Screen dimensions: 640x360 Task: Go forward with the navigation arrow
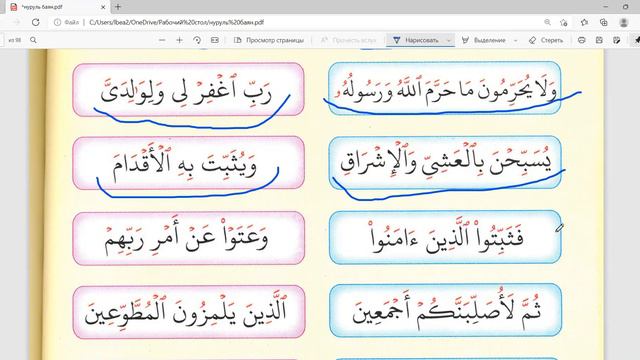[x=17, y=22]
